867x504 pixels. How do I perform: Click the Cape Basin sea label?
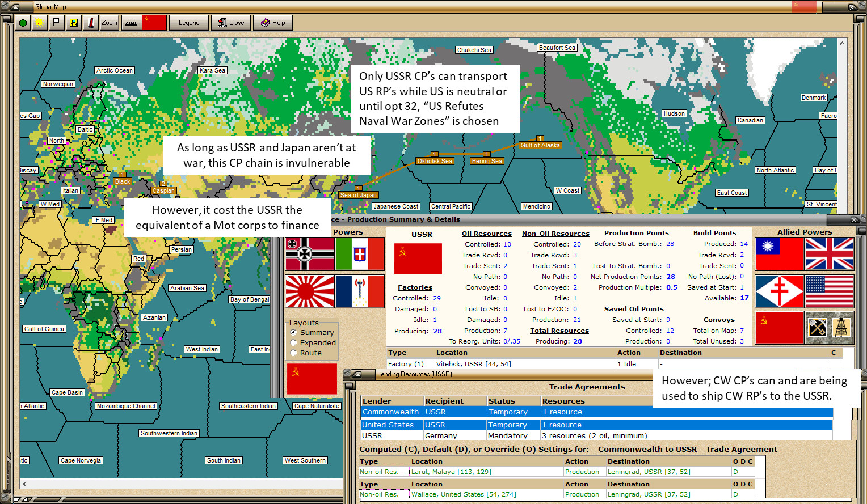tap(67, 392)
